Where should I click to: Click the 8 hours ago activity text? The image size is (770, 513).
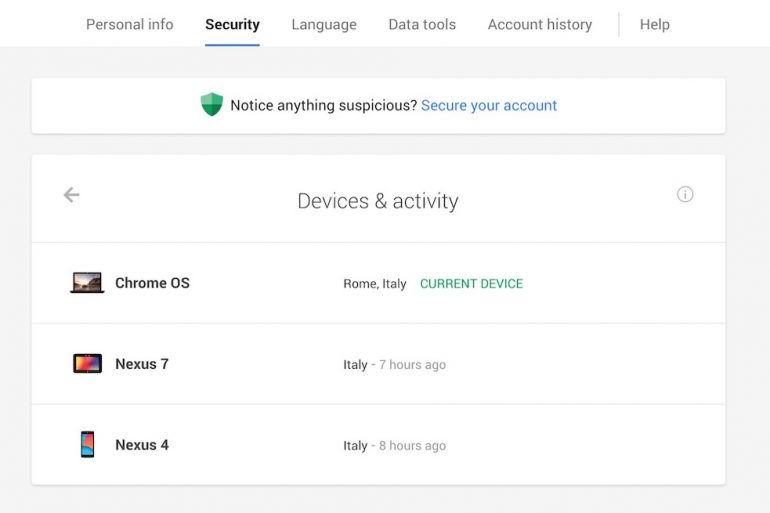(x=412, y=446)
